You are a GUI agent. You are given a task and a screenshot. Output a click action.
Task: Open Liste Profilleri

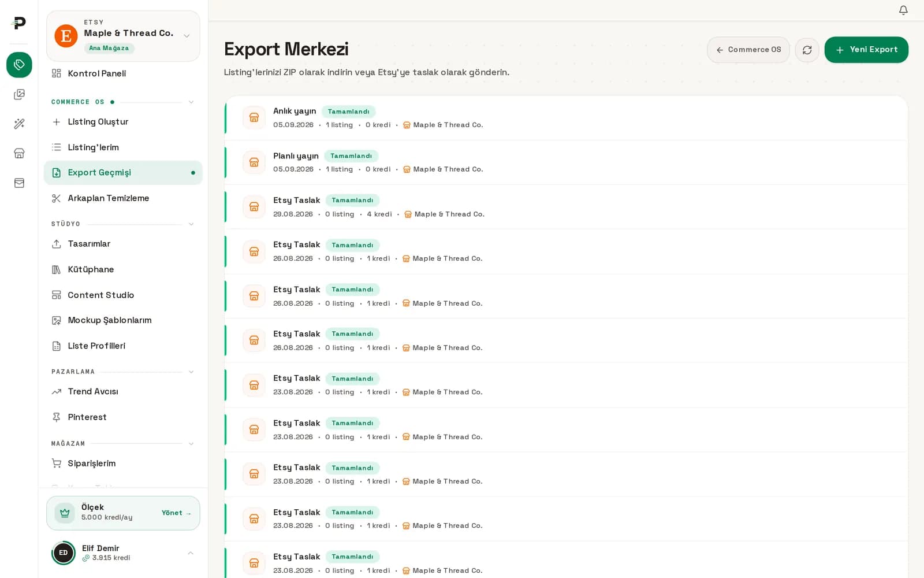click(123, 346)
